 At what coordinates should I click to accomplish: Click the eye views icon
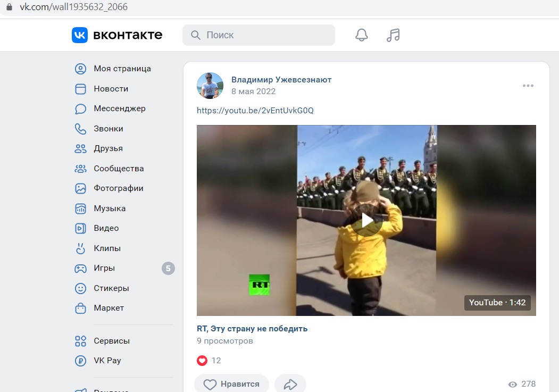point(513,384)
